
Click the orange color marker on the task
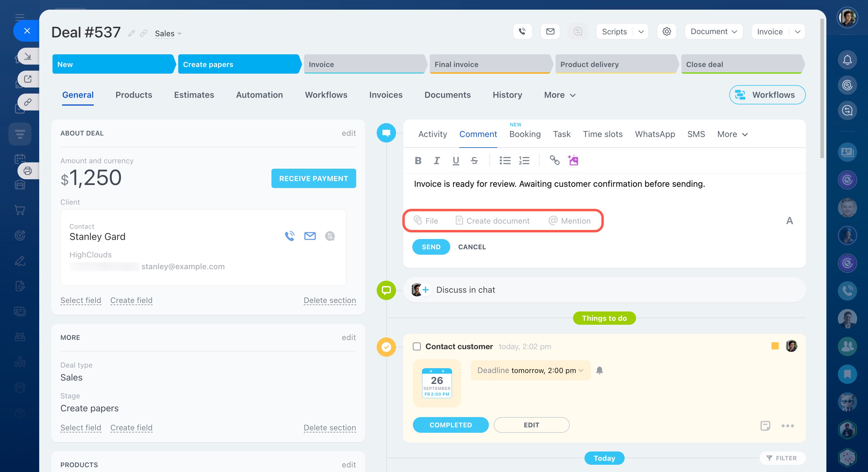point(775,346)
